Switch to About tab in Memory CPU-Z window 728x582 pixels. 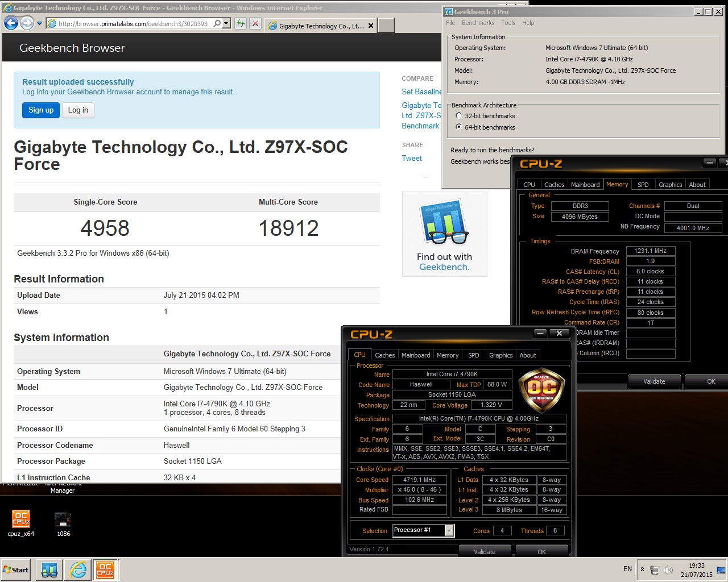pos(697,185)
